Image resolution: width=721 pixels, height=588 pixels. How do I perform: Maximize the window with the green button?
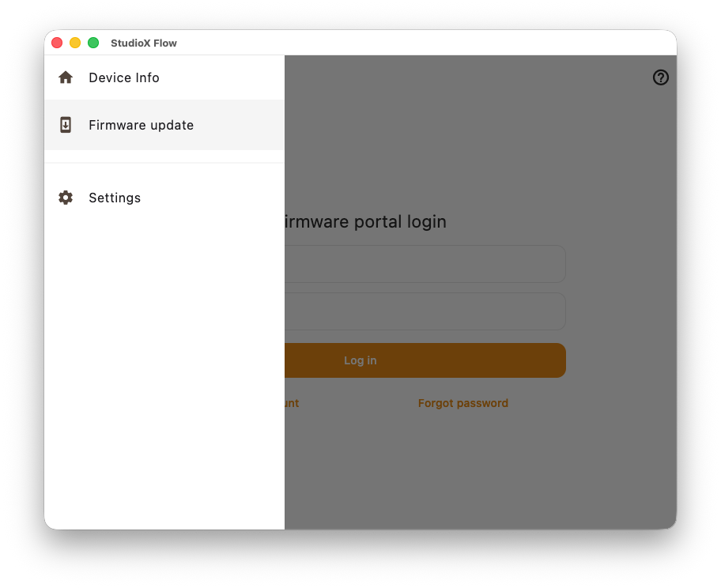point(93,43)
